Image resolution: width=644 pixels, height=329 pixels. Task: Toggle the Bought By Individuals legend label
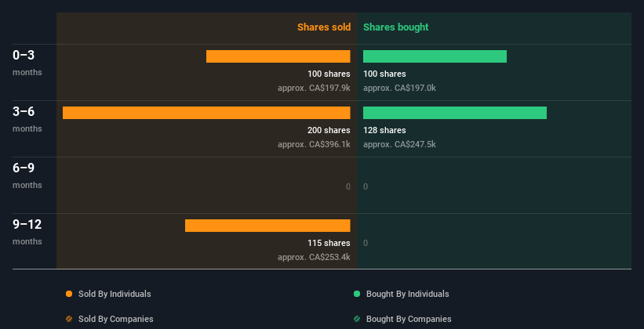pos(407,294)
